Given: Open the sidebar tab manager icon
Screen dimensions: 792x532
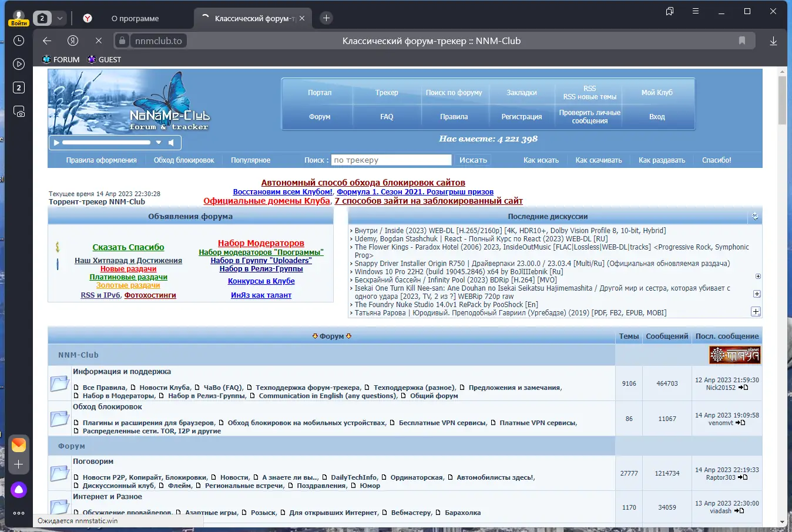Looking at the screenshot, I should 19,87.
